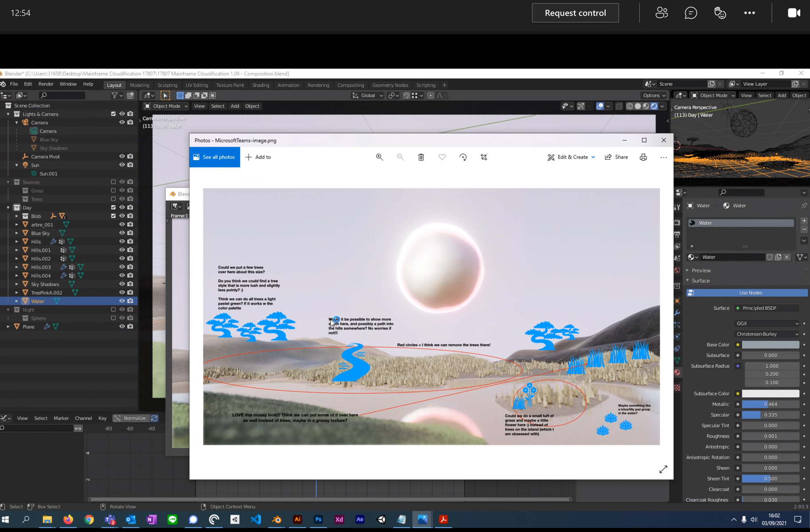
Task: Open Photos more options ellipsis
Action: 664,157
